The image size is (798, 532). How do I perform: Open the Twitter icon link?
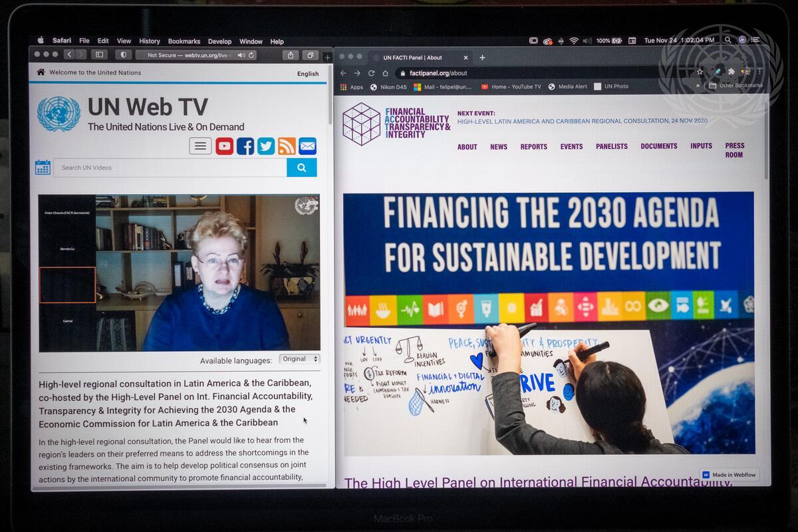tap(266, 146)
